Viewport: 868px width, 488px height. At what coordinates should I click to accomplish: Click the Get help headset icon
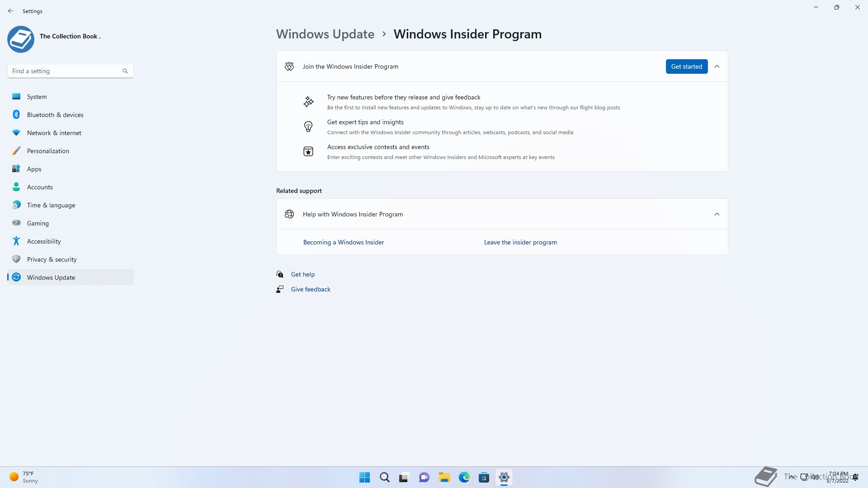280,274
